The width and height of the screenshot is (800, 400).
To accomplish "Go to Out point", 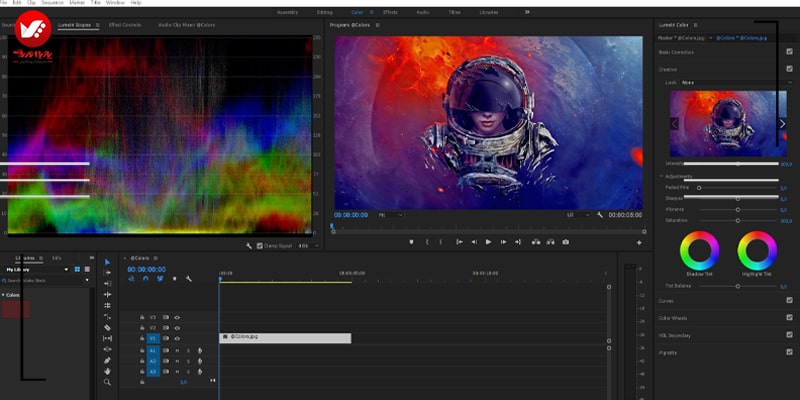I will (x=518, y=242).
